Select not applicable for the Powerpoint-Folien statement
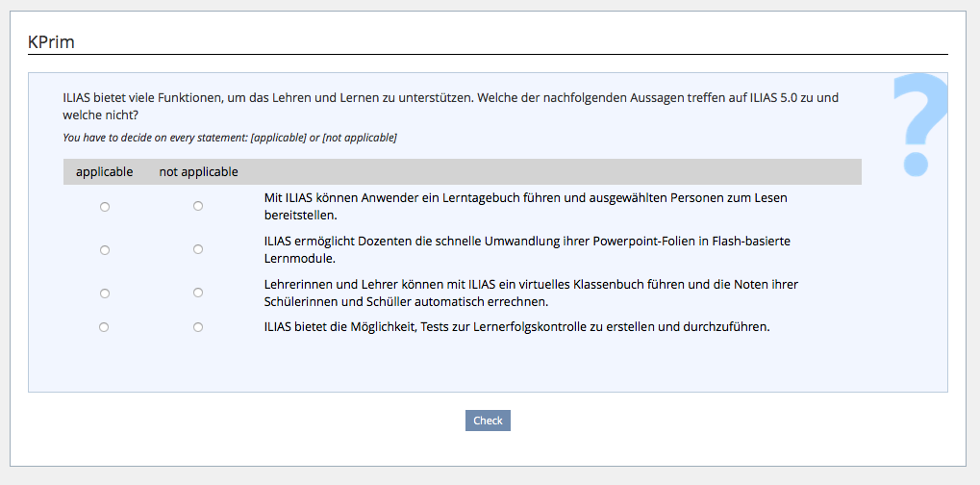The width and height of the screenshot is (980, 485). 198,249
